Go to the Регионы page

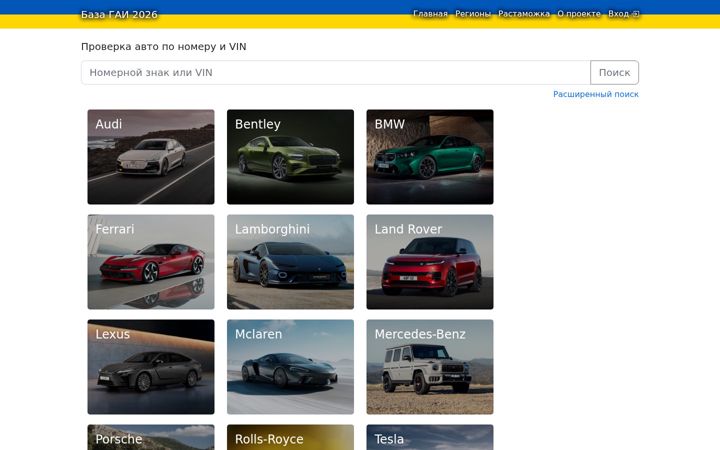(x=472, y=14)
